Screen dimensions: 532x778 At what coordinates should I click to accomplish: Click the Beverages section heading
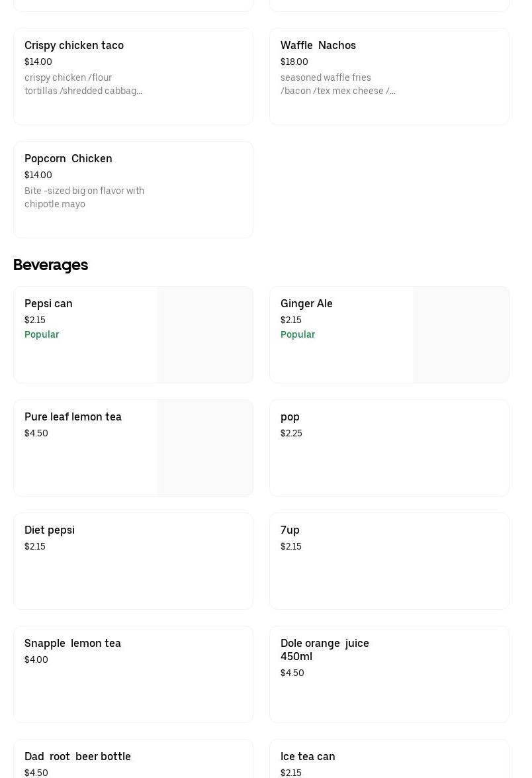point(50,265)
